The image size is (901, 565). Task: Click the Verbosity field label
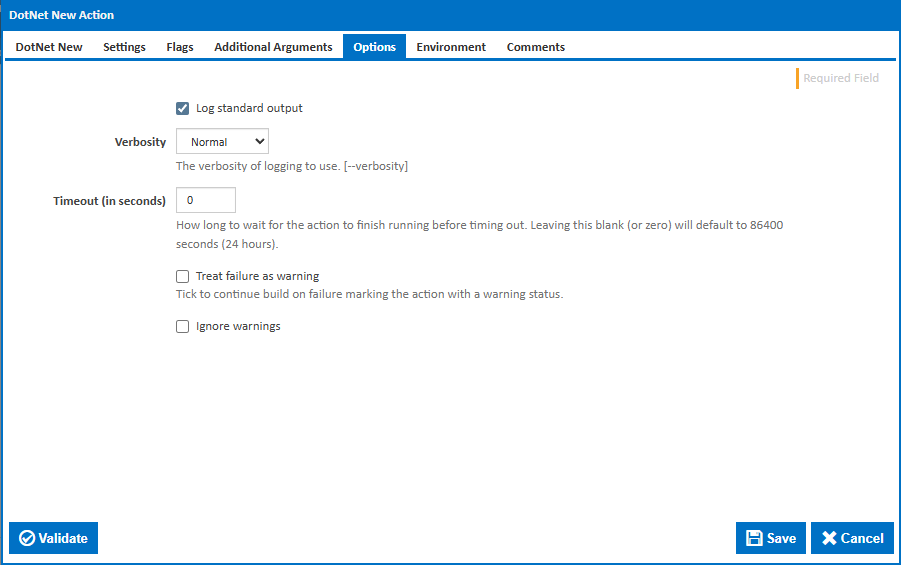(140, 142)
